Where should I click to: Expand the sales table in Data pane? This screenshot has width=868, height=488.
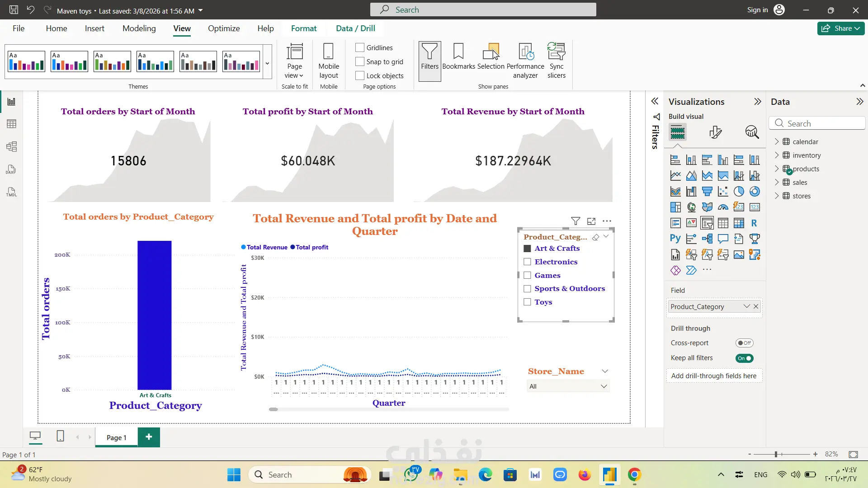point(777,182)
